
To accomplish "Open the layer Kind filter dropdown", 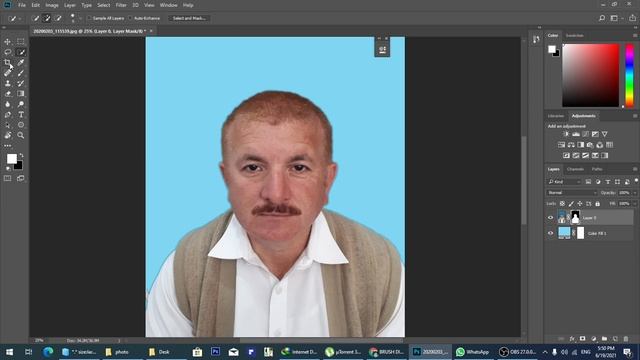I will 564,182.
